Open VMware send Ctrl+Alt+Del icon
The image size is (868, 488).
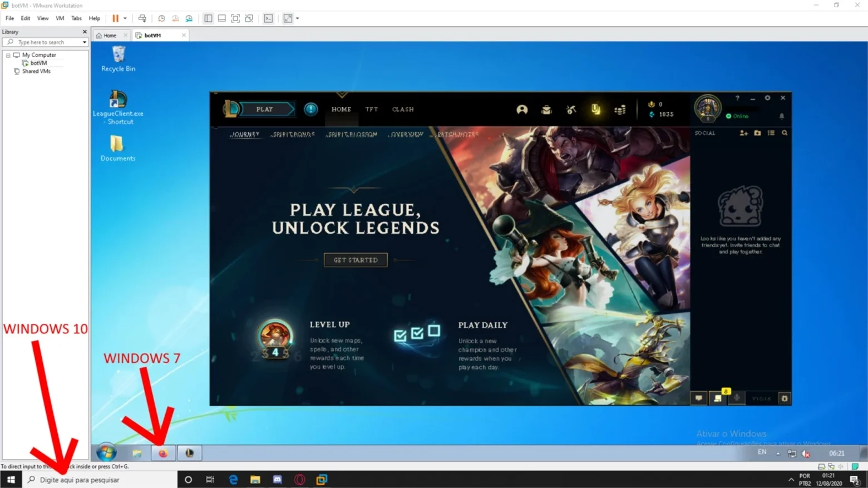pos(142,18)
